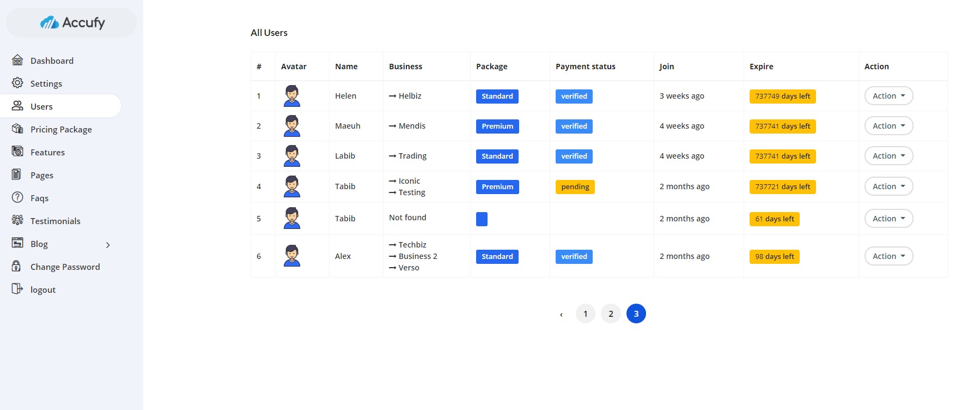The image size is (980, 410).
Task: Click the empty blue package badge
Action: click(482, 219)
